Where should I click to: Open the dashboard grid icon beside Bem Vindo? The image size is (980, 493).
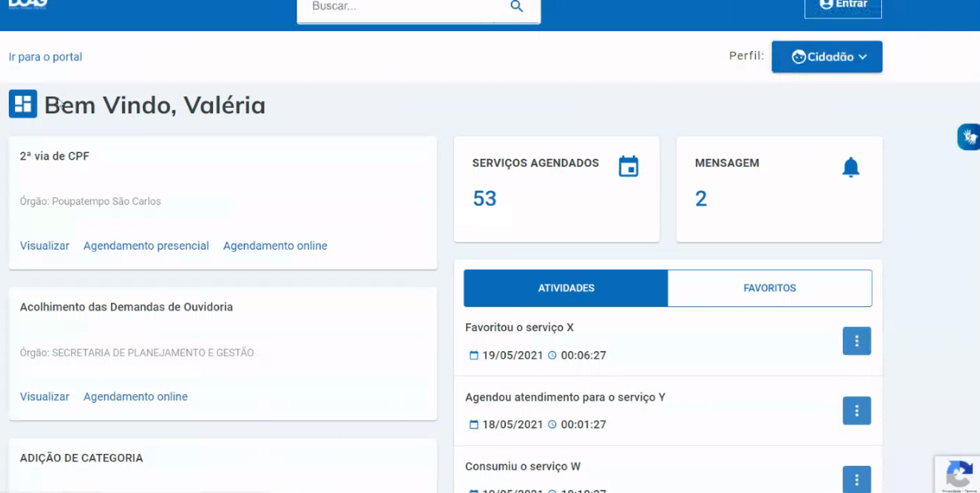coord(23,104)
